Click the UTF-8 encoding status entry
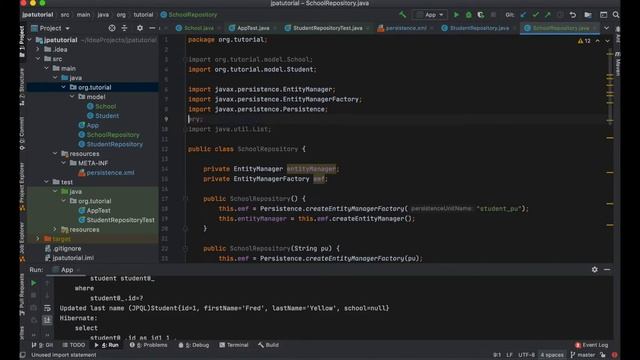640x360 pixels. 526,355
